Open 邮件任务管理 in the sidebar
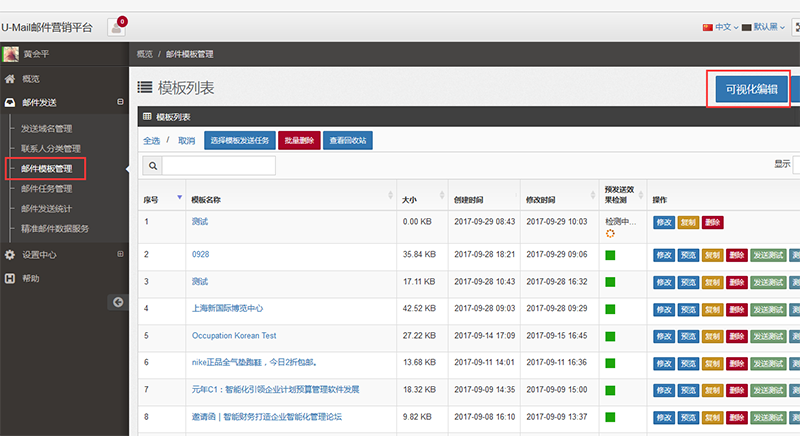800x436 pixels. (x=47, y=188)
